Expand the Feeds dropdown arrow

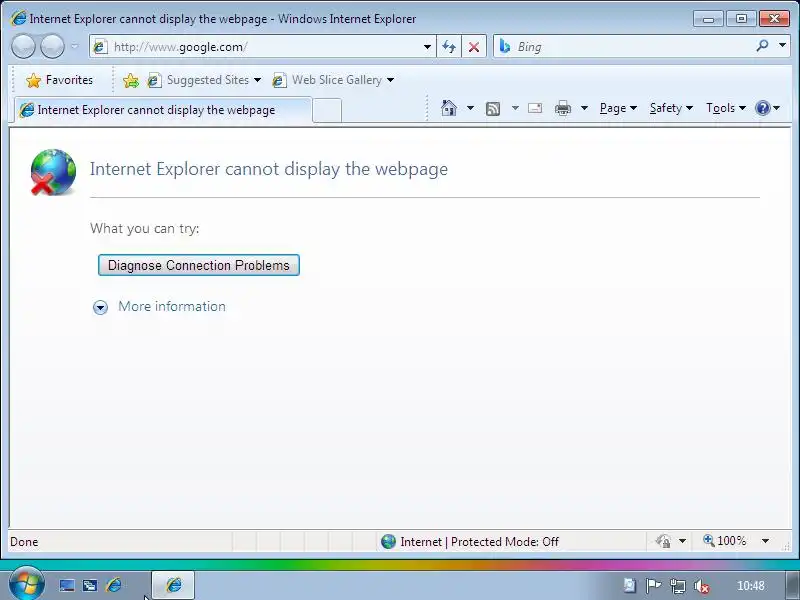coord(515,108)
